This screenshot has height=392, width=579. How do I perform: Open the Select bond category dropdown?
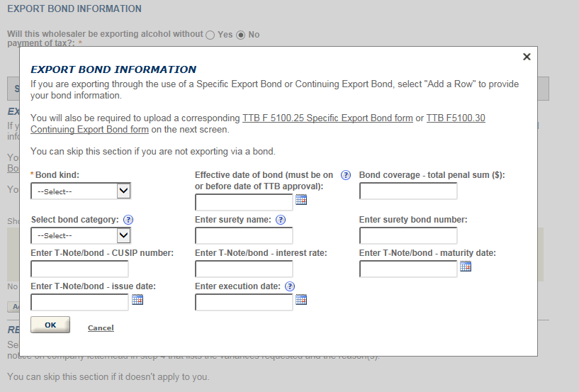pos(81,235)
